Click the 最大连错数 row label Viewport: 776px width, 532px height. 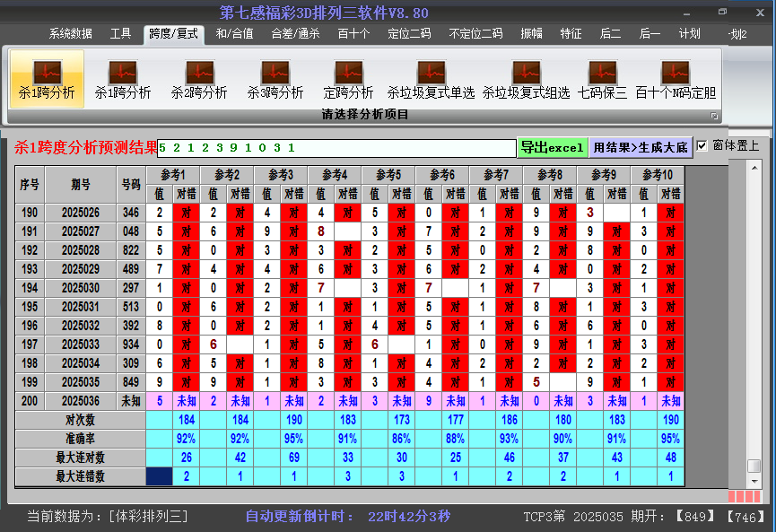[x=80, y=476]
